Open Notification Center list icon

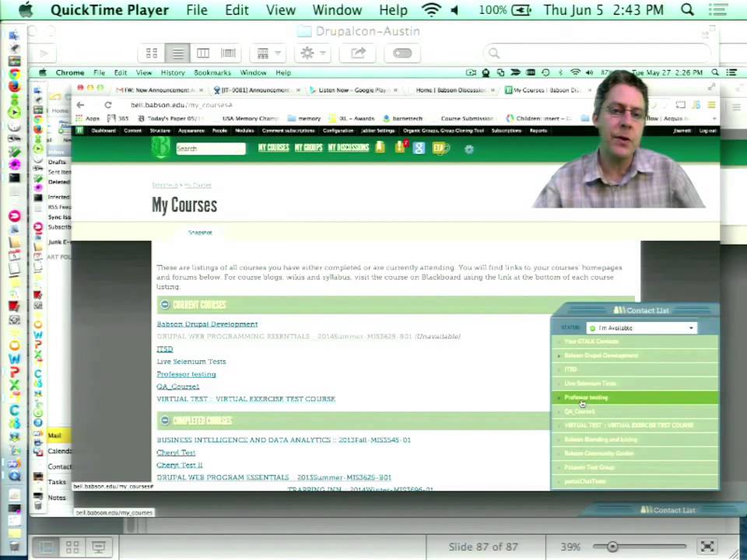[718, 10]
